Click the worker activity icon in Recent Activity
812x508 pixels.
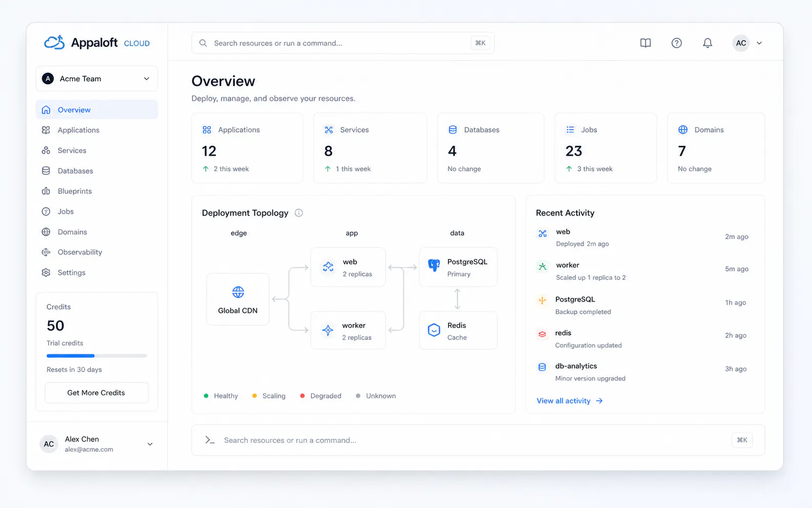pyautogui.click(x=542, y=266)
